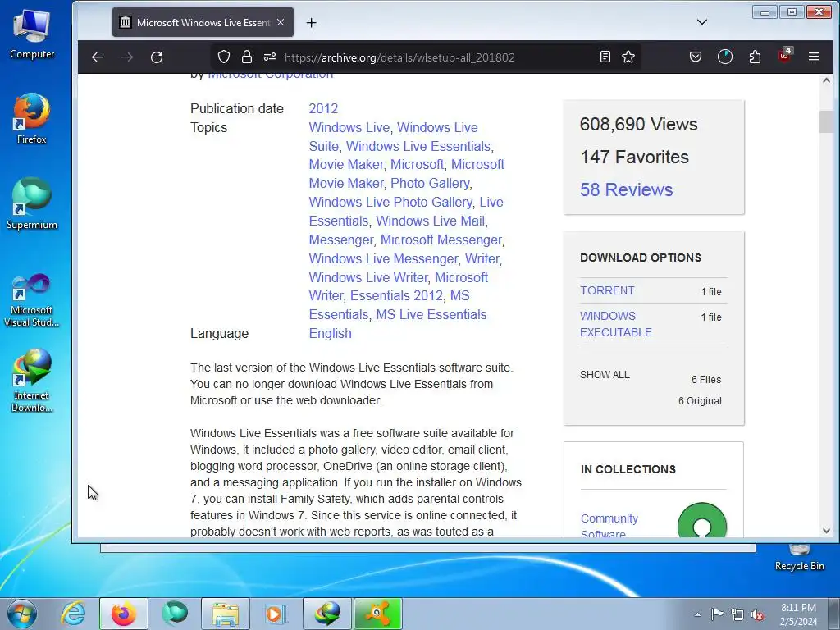Open the English language link

330,333
